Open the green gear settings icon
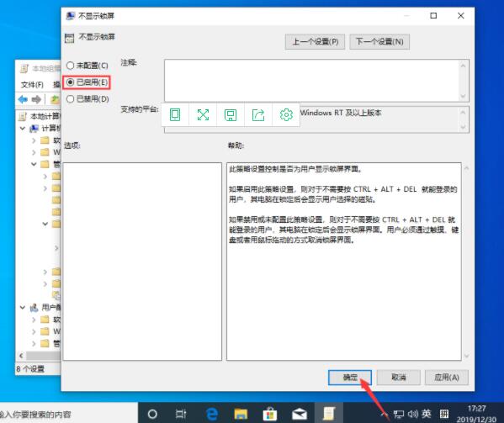 pyautogui.click(x=286, y=115)
